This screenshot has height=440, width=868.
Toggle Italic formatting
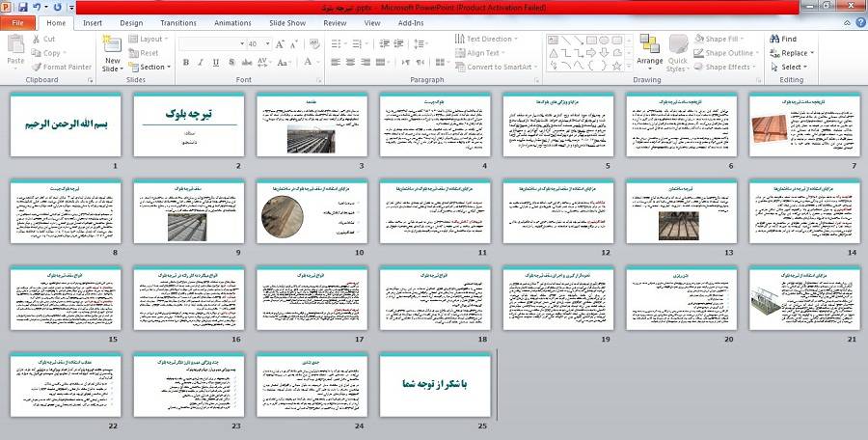pyautogui.click(x=201, y=62)
